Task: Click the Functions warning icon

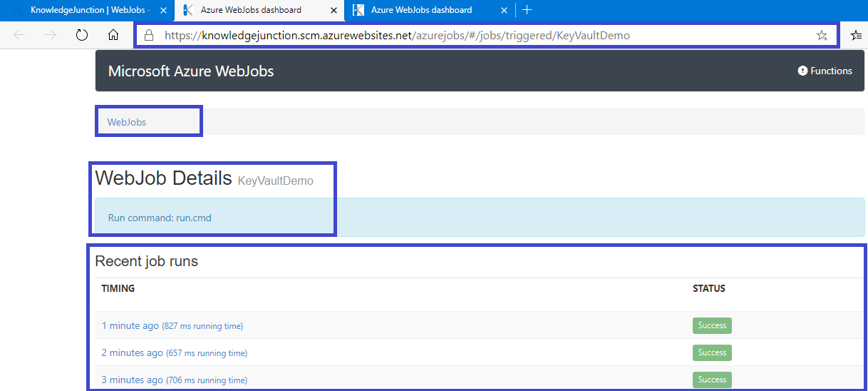Action: click(803, 71)
